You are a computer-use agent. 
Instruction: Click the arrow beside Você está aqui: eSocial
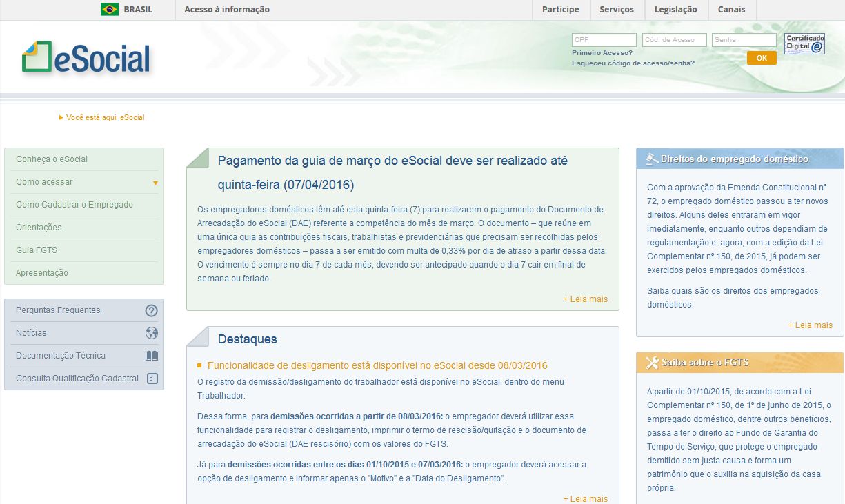[61, 117]
